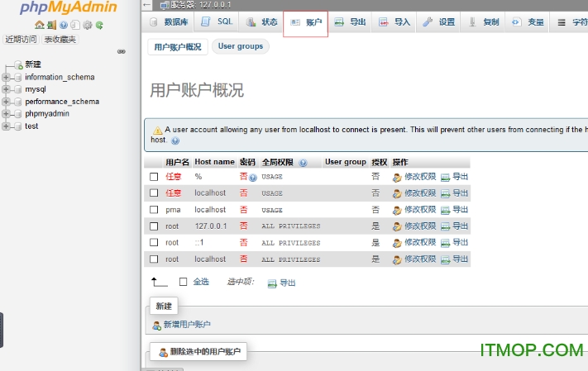Click the Home icon in the sidebar

(x=40, y=25)
